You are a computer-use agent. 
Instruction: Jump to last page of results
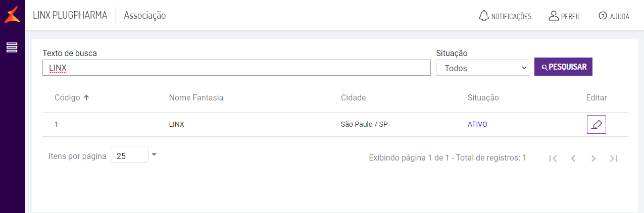pos(614,158)
